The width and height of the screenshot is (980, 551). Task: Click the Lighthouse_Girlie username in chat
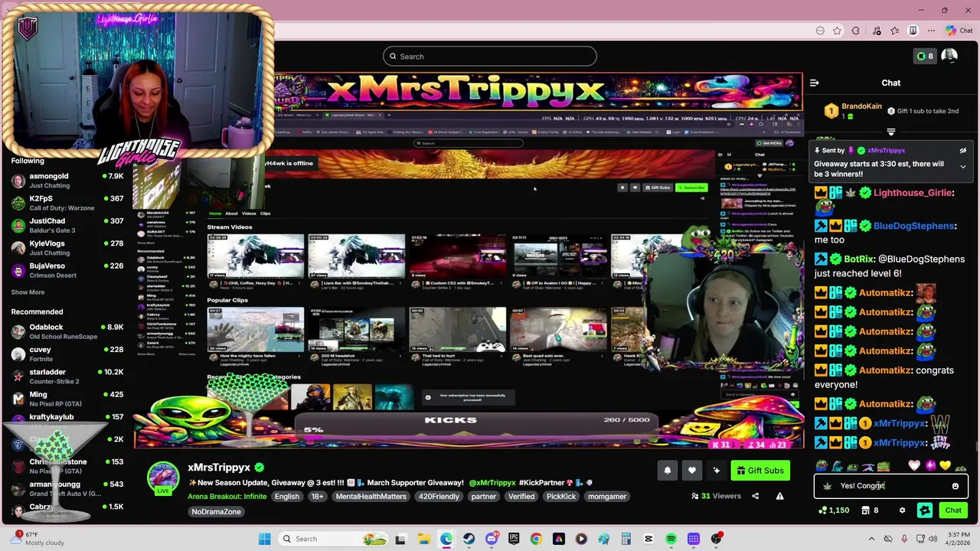[x=912, y=193]
